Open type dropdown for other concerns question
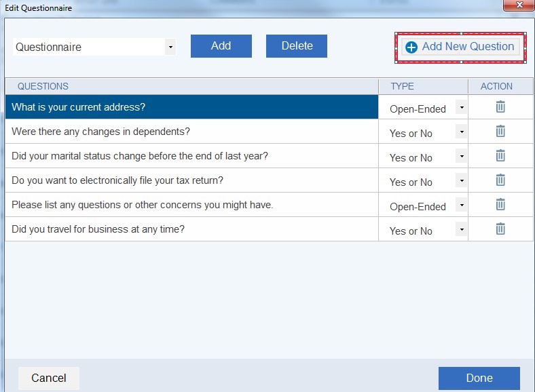Screen dimensions: 535x392 coord(461,205)
